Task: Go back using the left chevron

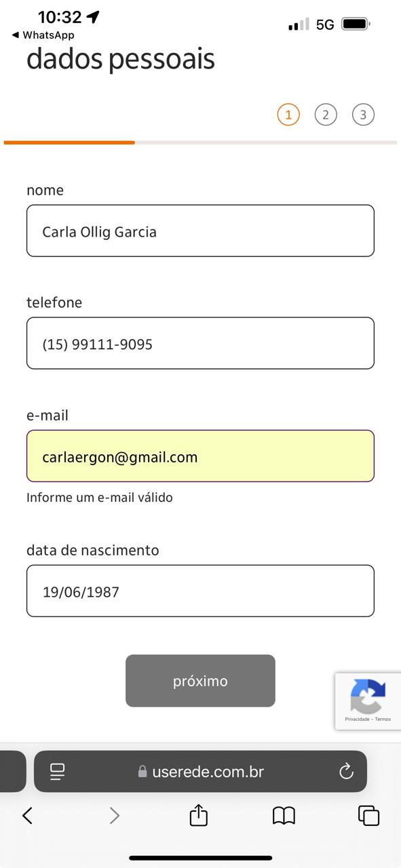Action: pyautogui.click(x=27, y=816)
